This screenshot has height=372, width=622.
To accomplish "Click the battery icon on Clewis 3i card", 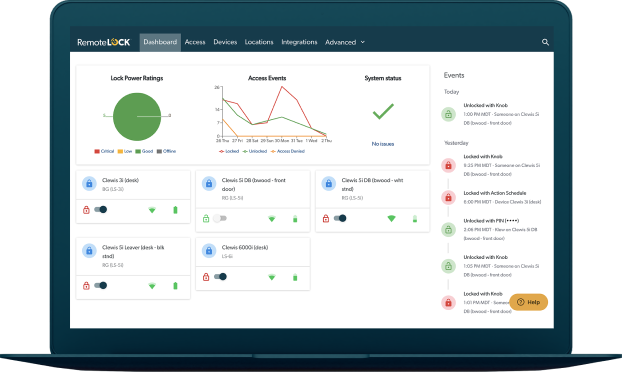I will pyautogui.click(x=175, y=210).
